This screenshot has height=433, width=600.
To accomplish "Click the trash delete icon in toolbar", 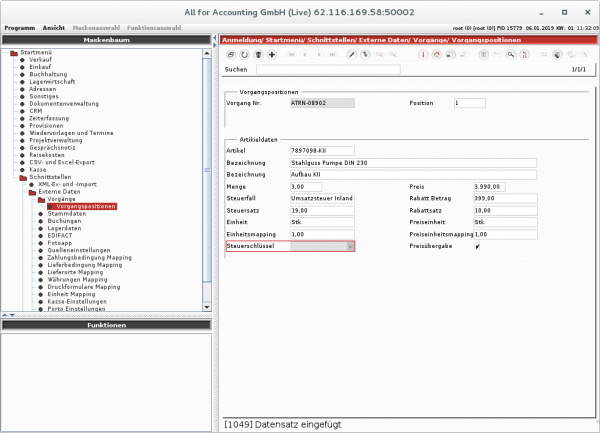I will pyautogui.click(x=259, y=53).
